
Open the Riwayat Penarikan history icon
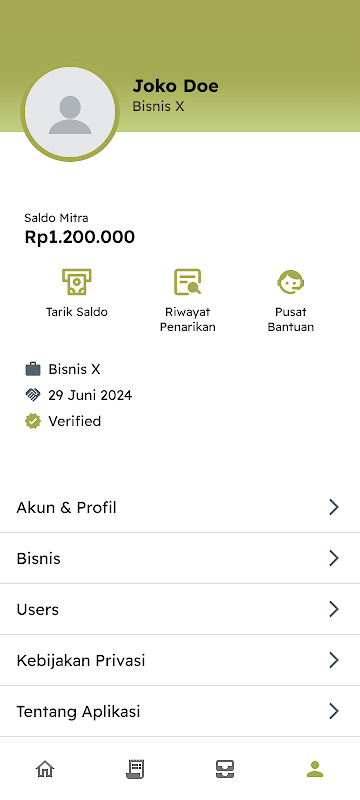[188, 282]
